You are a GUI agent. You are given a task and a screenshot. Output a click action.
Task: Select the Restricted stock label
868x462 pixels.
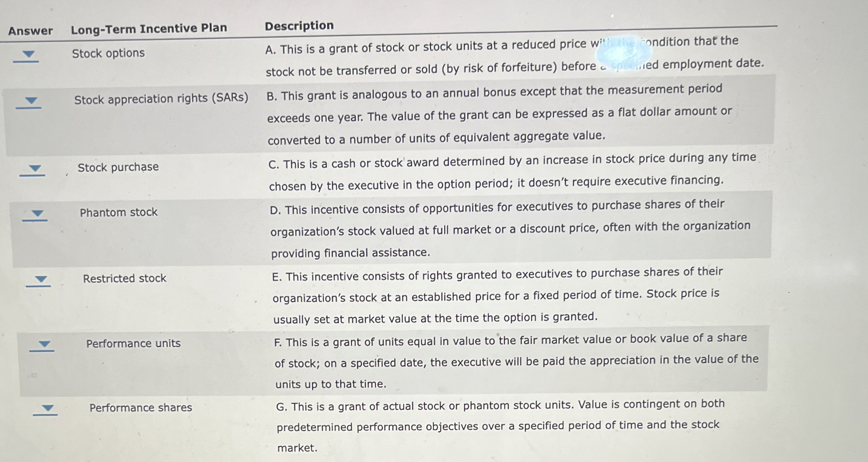pyautogui.click(x=124, y=278)
